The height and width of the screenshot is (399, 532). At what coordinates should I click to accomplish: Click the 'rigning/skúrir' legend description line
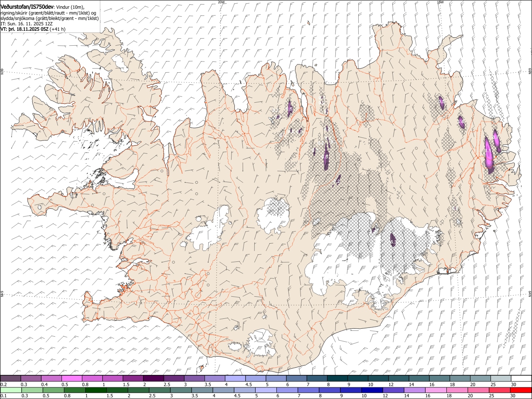coord(48,13)
